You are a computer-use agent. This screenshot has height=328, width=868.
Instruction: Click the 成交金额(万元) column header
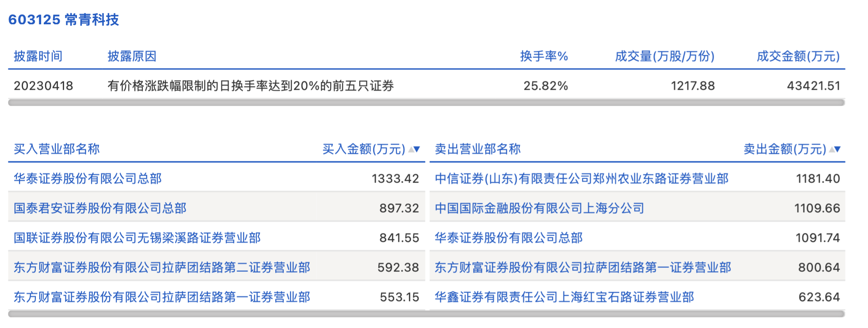[798, 57]
